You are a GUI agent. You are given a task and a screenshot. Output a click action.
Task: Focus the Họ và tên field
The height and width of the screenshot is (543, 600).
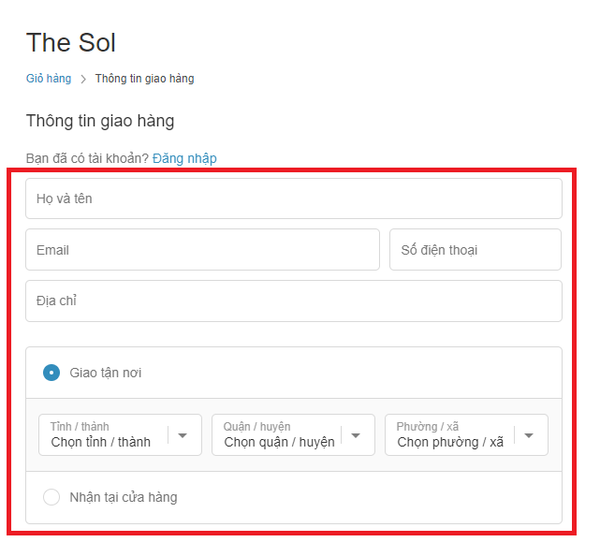[x=294, y=199]
